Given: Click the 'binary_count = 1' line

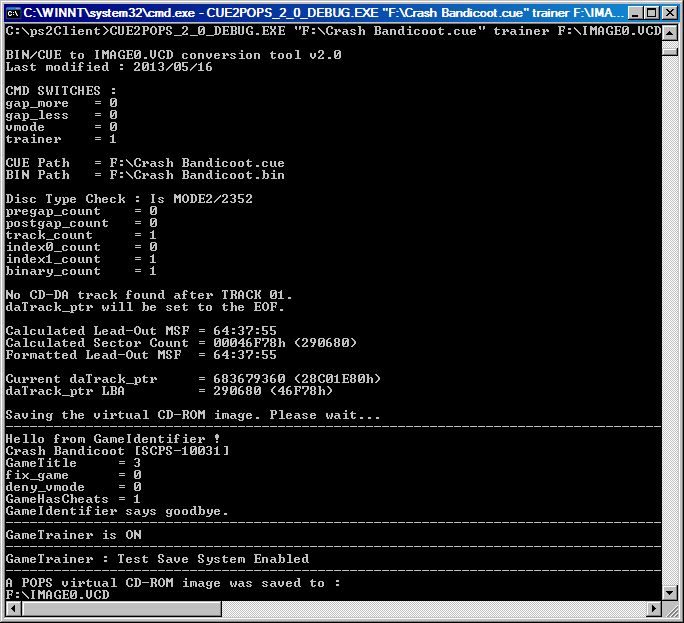Looking at the screenshot, I should pyautogui.click(x=82, y=271).
